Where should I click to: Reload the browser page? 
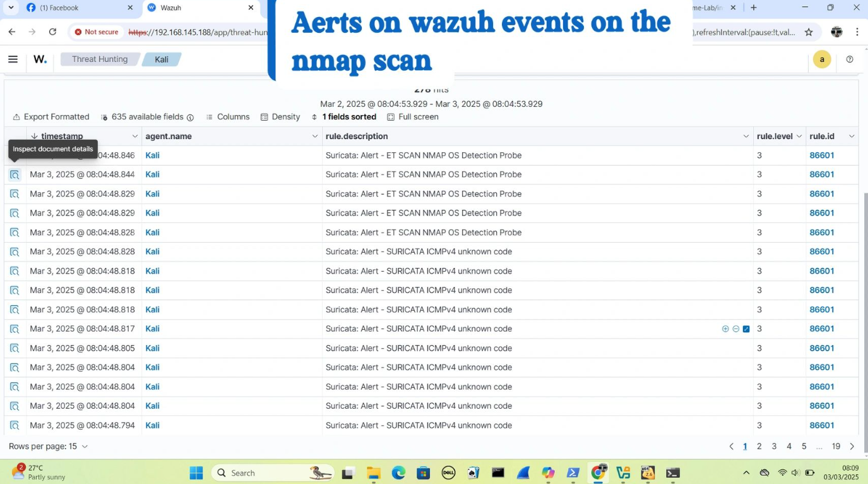(52, 32)
